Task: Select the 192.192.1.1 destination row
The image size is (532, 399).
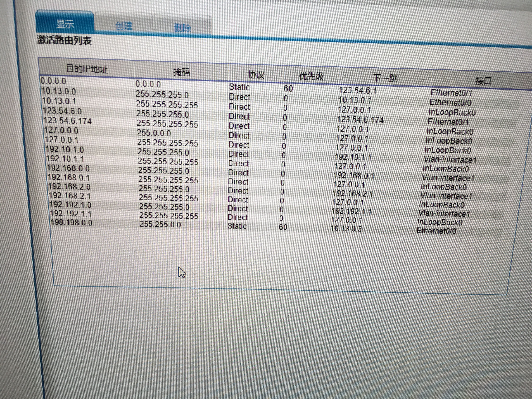Action: coord(71,214)
